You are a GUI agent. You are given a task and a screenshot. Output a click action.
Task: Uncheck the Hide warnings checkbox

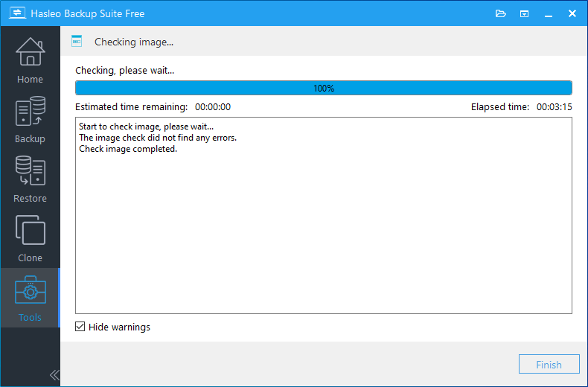pos(80,327)
